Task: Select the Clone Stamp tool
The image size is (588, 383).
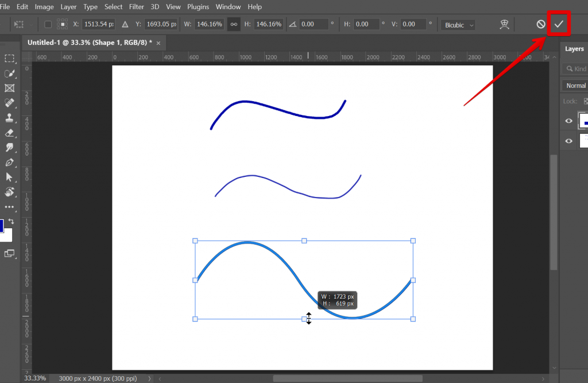Action: click(9, 118)
